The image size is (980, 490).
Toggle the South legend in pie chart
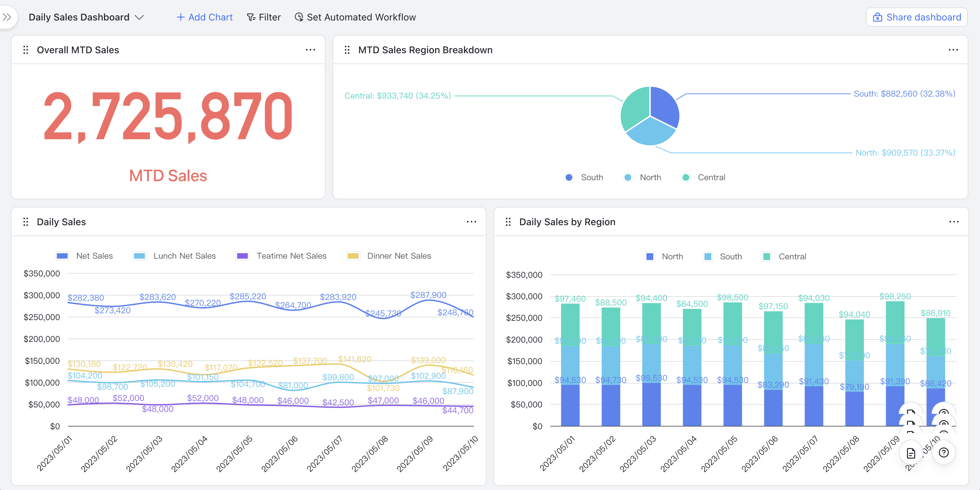(584, 178)
